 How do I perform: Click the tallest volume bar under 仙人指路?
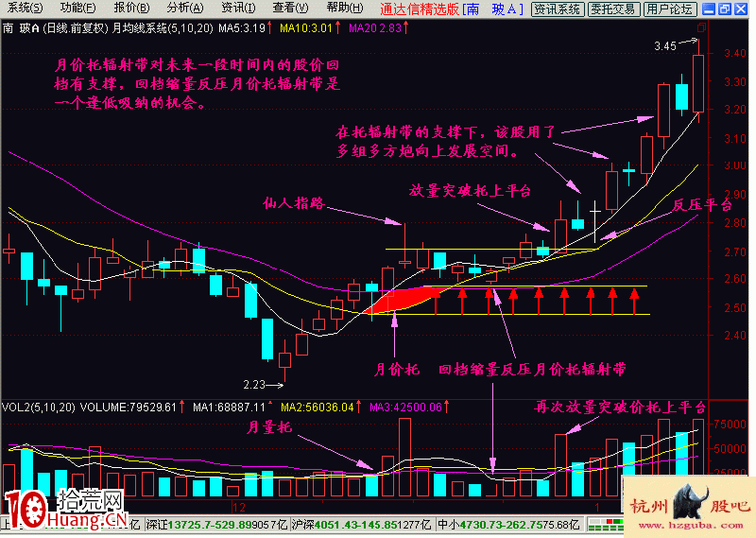click(x=405, y=458)
